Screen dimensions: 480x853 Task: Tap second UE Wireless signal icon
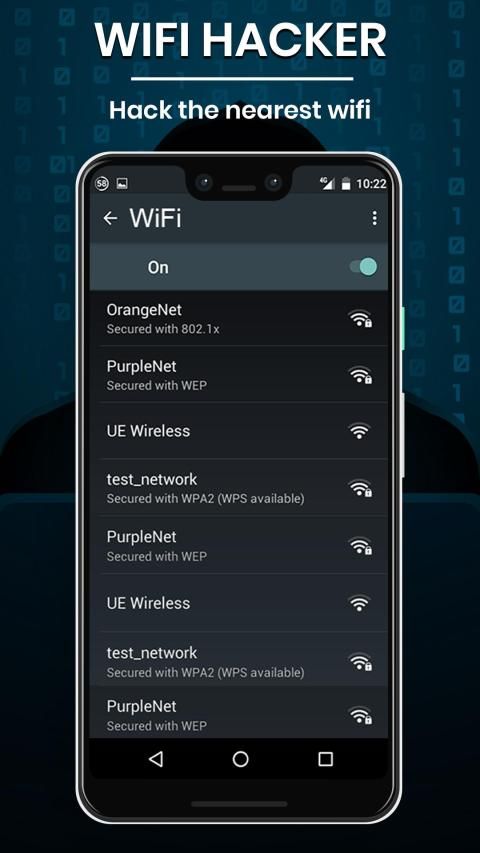[x=359, y=603]
